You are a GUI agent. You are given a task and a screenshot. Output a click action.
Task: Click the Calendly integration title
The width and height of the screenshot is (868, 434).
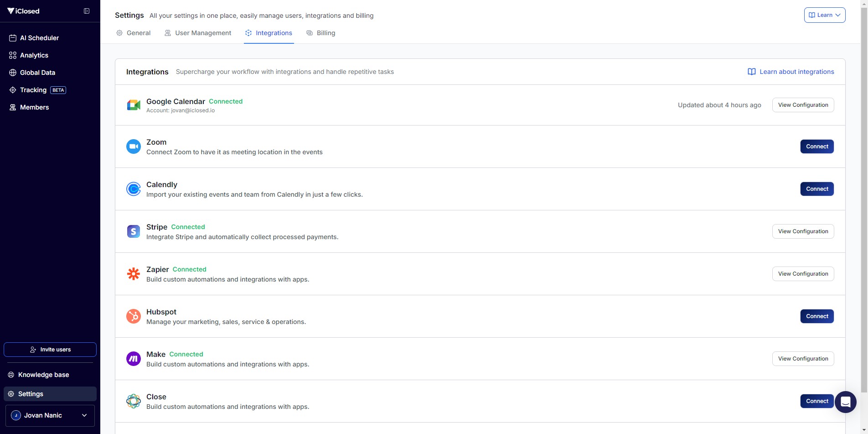(x=162, y=184)
